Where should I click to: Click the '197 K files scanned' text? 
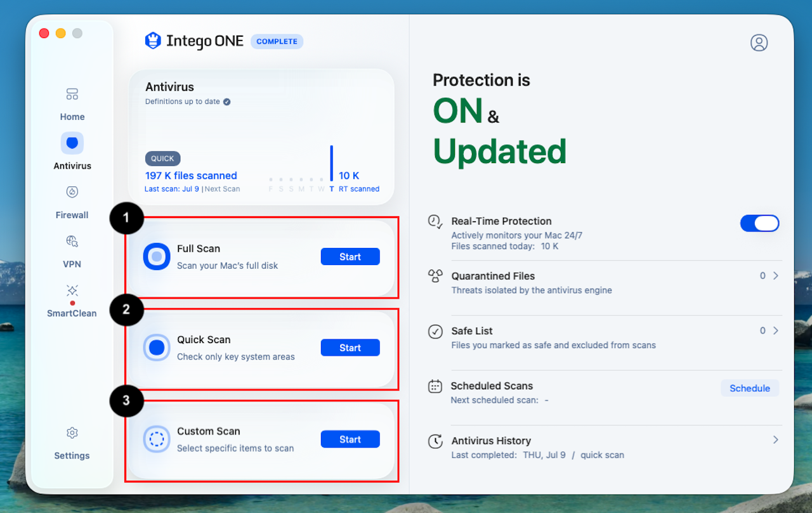191,176
